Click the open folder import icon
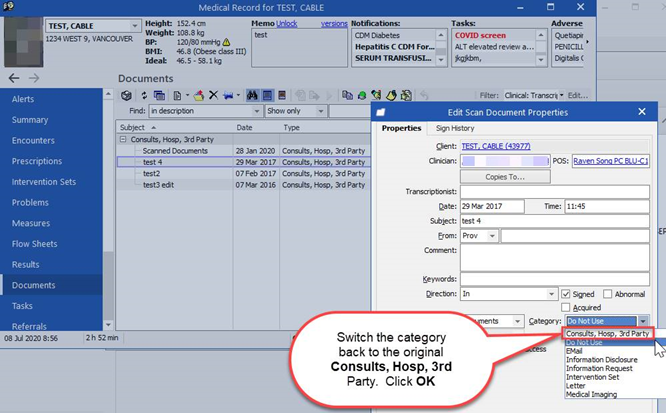This screenshot has height=414, width=667. (x=199, y=95)
